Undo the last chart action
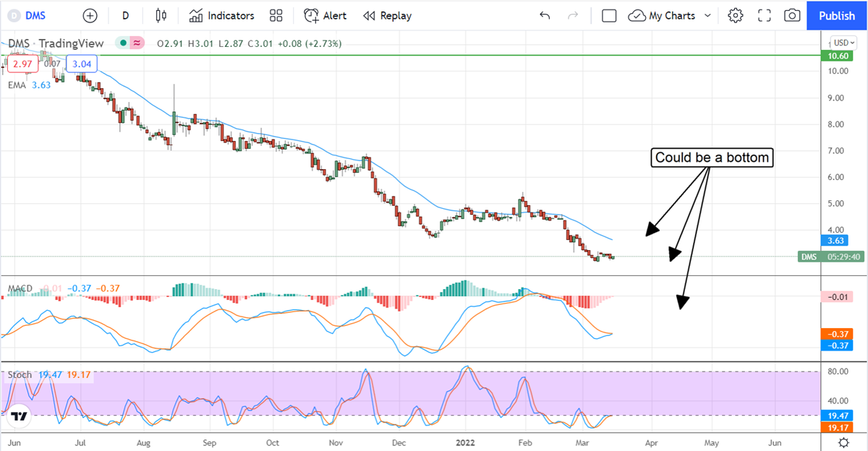The width and height of the screenshot is (868, 451). click(545, 15)
